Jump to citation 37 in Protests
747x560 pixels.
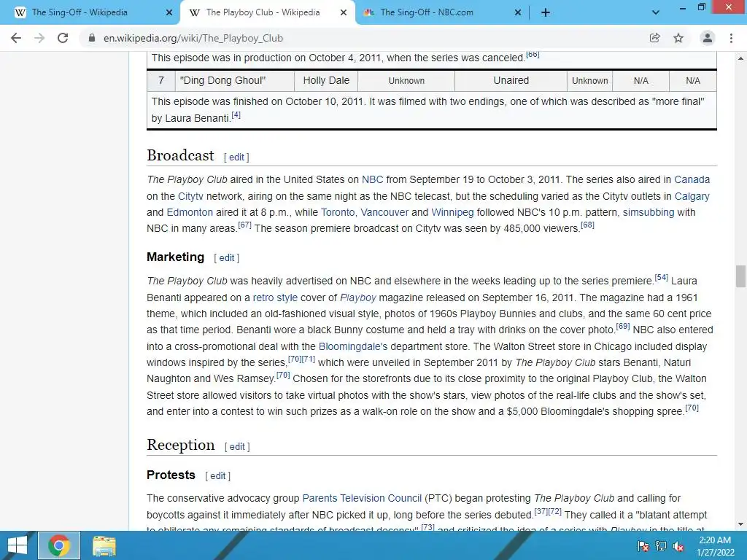point(541,511)
